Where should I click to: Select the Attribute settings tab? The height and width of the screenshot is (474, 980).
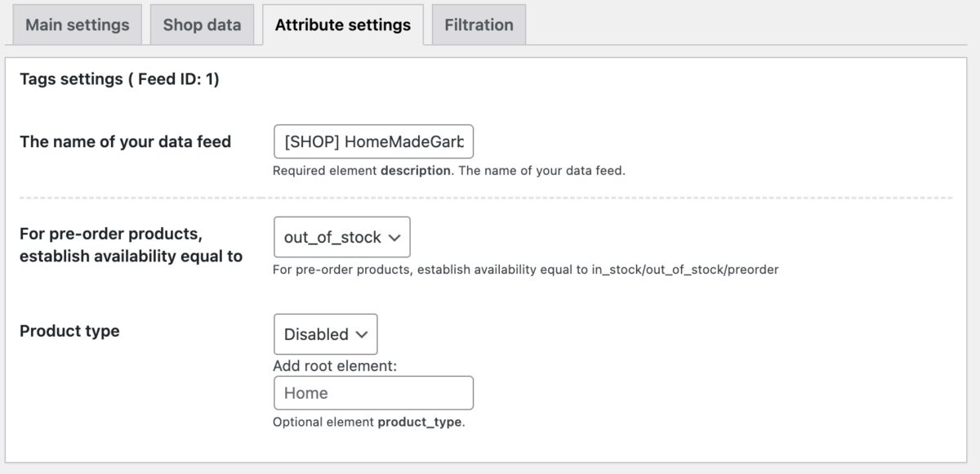coord(343,25)
